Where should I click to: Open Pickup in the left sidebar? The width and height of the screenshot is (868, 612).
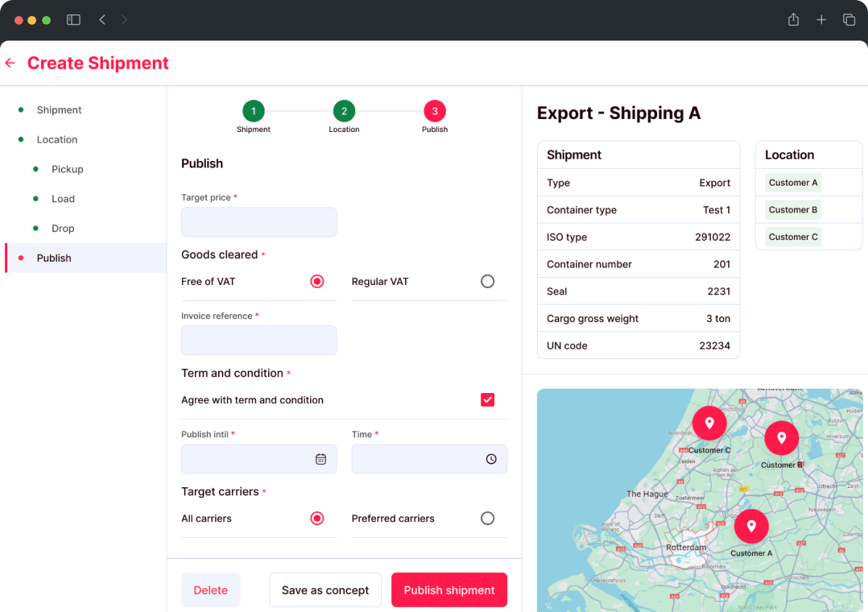tap(67, 169)
